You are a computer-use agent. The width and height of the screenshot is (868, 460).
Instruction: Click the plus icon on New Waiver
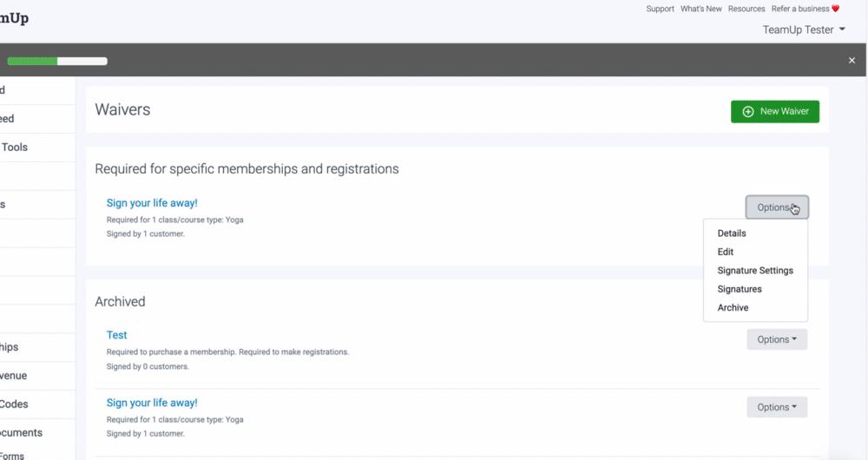pos(748,112)
